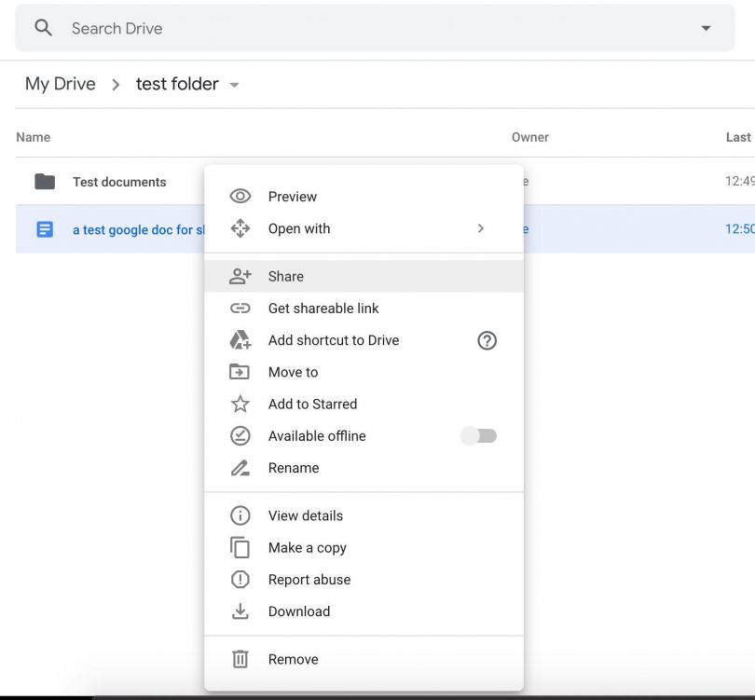Click the Remove trash icon
755x700 pixels.
240,658
